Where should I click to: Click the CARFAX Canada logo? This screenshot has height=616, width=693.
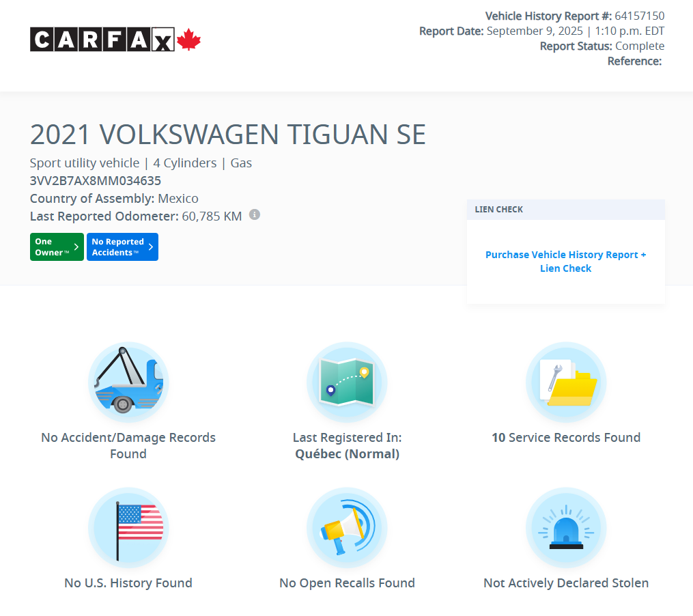point(115,40)
